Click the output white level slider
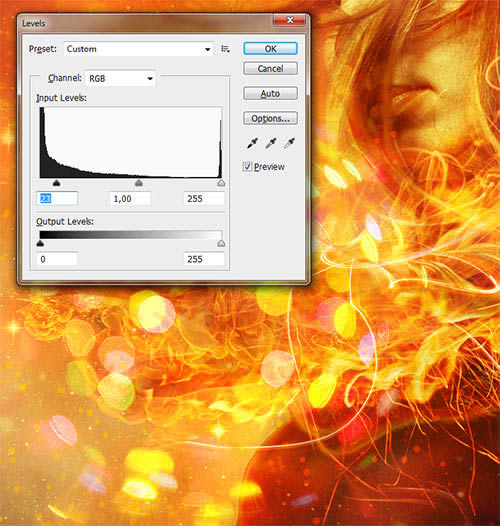The image size is (500, 526). point(221,243)
